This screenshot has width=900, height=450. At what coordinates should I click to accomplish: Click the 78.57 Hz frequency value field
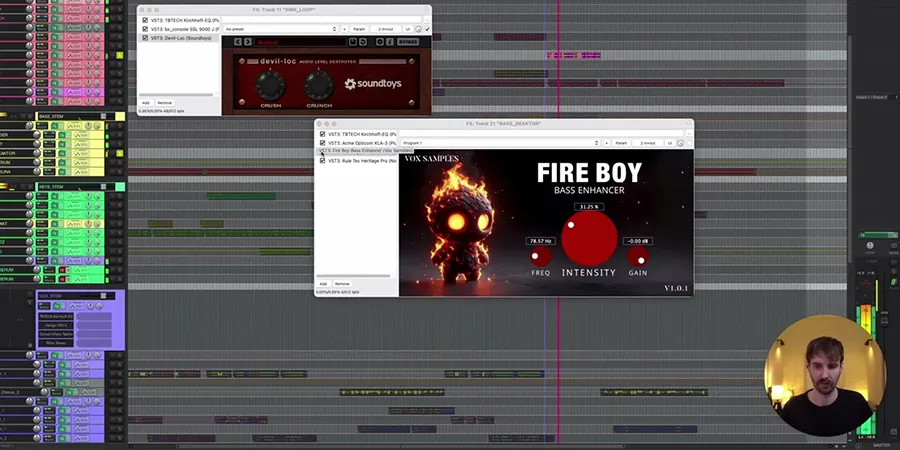[x=541, y=241]
